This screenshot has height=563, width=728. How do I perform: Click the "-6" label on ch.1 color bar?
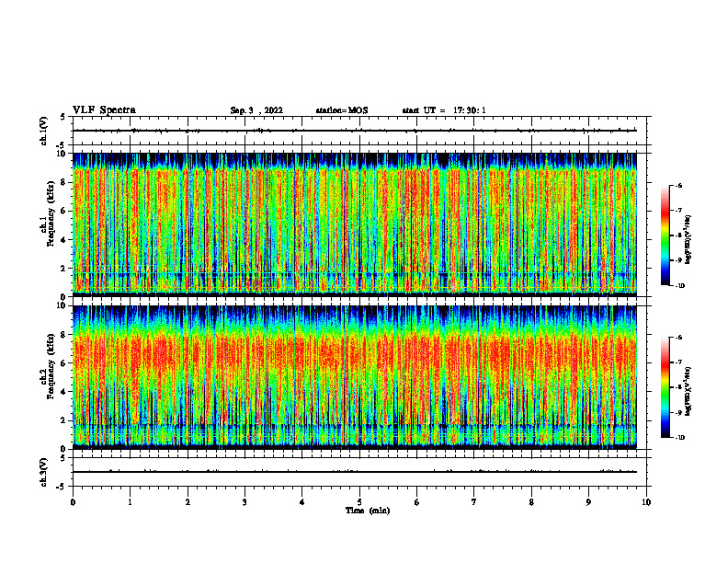coord(678,185)
